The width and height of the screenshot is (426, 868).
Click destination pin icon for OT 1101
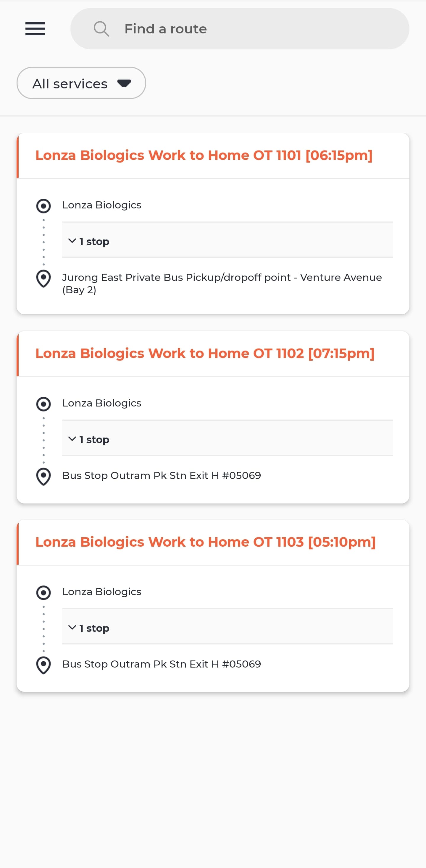tap(43, 279)
